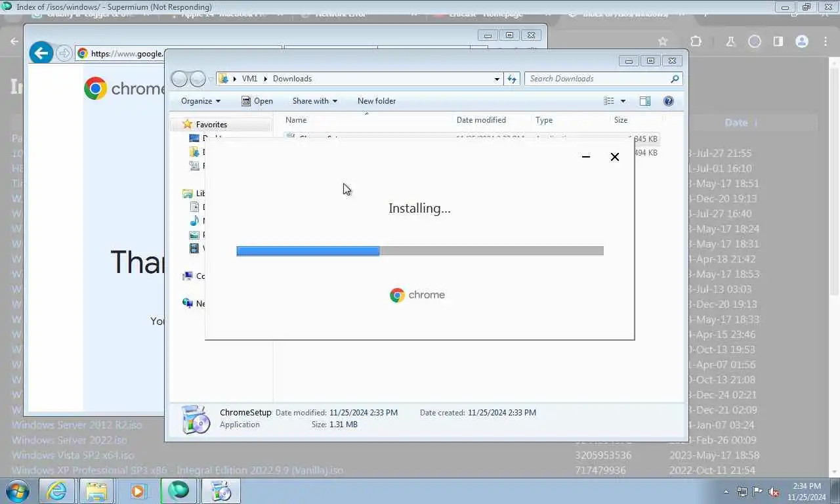Show the preview pane in Explorer
840x504 pixels.
click(x=645, y=101)
